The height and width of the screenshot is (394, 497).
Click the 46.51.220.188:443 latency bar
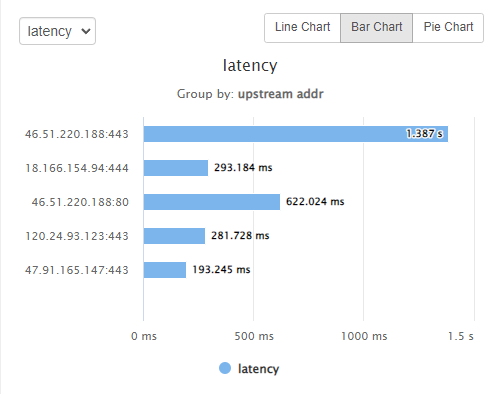click(296, 134)
